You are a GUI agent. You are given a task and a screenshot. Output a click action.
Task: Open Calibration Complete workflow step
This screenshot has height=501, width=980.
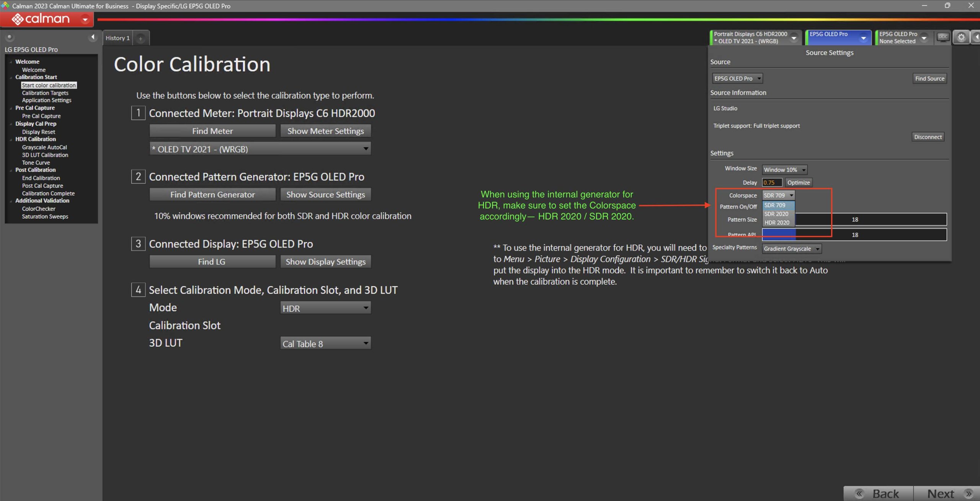click(48, 193)
